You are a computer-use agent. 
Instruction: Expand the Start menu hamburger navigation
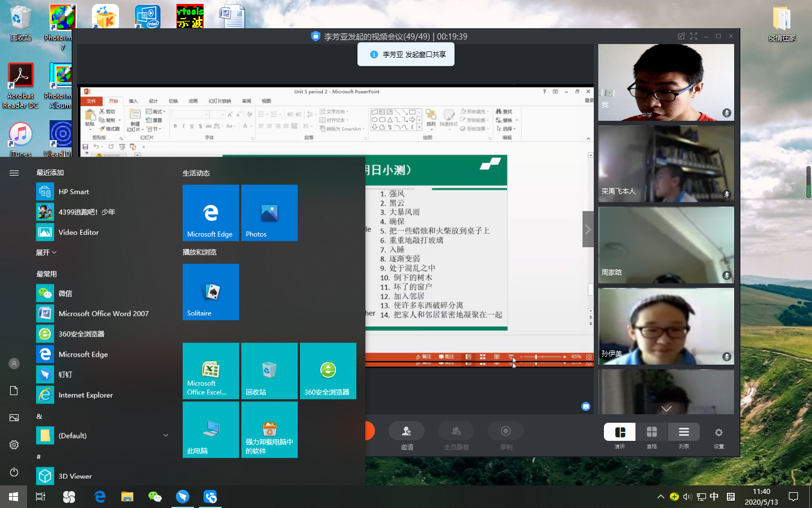14,173
